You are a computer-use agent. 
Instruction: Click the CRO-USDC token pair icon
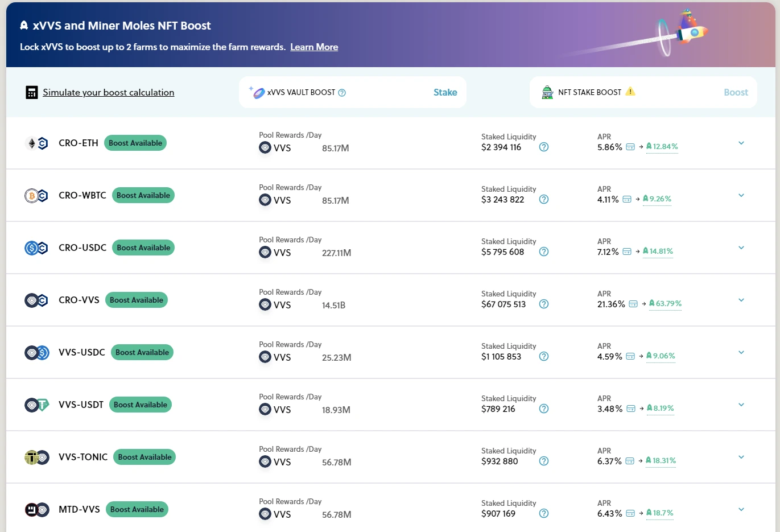pyautogui.click(x=36, y=248)
